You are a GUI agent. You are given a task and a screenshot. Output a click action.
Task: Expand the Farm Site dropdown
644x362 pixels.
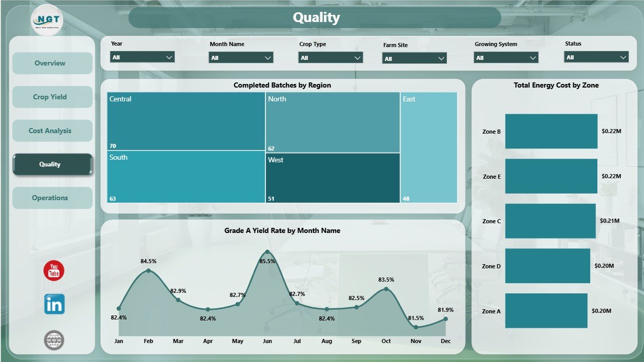[x=414, y=58]
